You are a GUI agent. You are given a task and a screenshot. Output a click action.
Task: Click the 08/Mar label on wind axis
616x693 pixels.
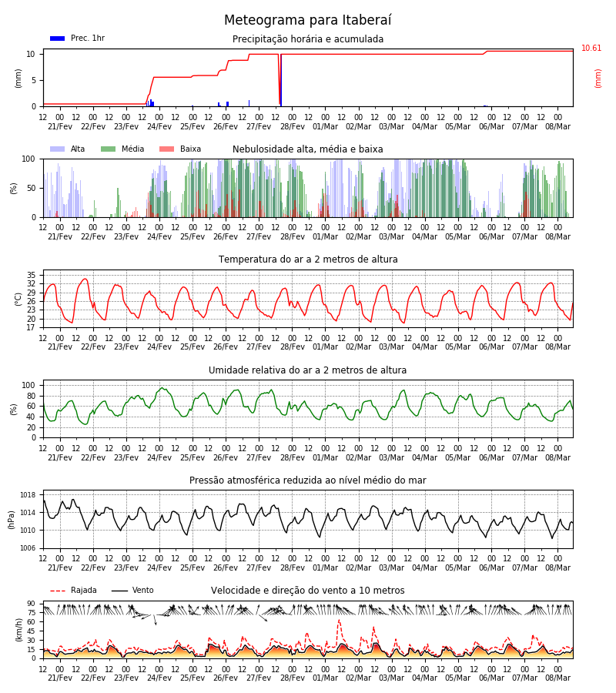pos(557,678)
